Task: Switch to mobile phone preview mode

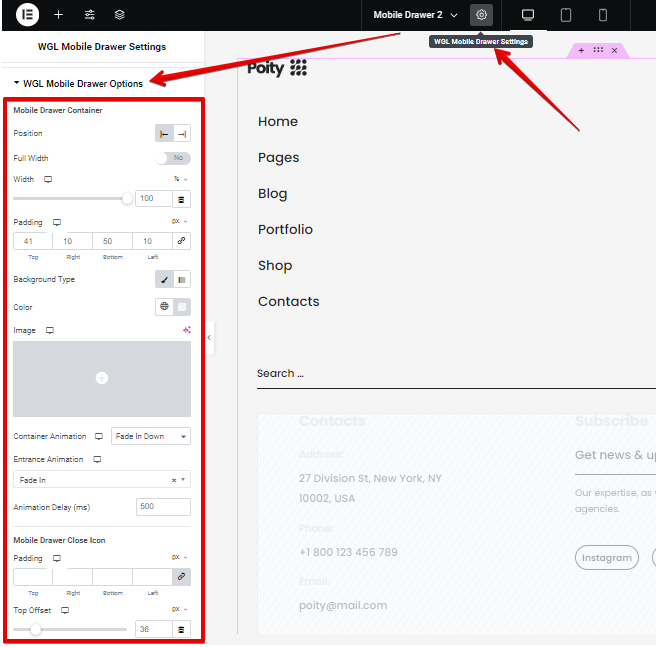Action: pyautogui.click(x=602, y=15)
